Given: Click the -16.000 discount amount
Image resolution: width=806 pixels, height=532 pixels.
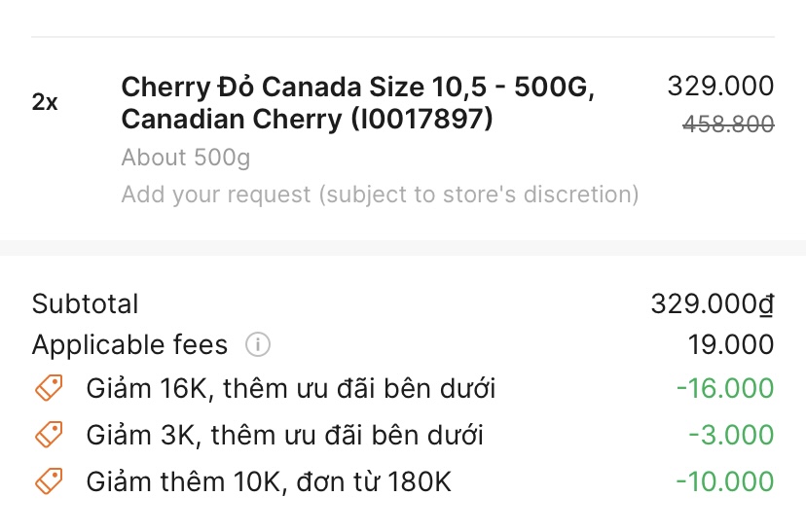Looking at the screenshot, I should coord(724,389).
